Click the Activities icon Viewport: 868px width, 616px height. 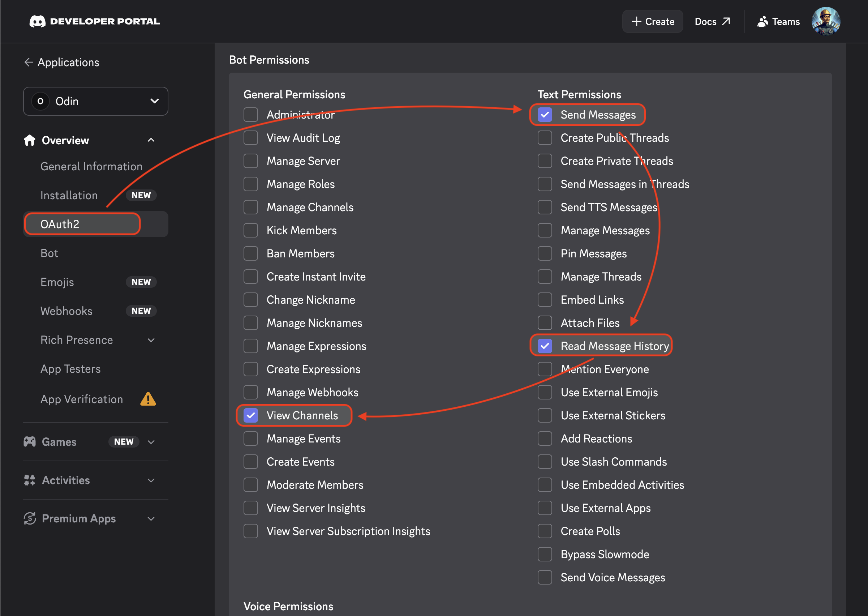point(30,480)
